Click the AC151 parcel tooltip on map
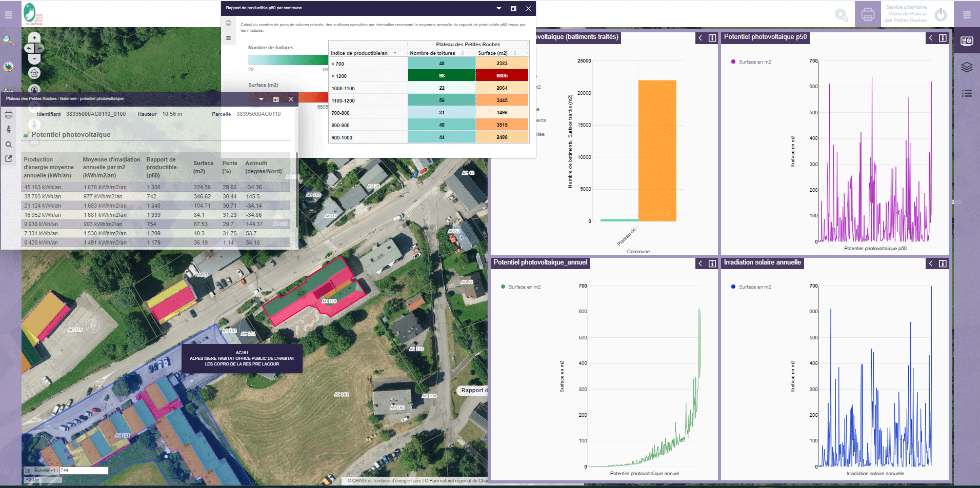 pyautogui.click(x=242, y=358)
